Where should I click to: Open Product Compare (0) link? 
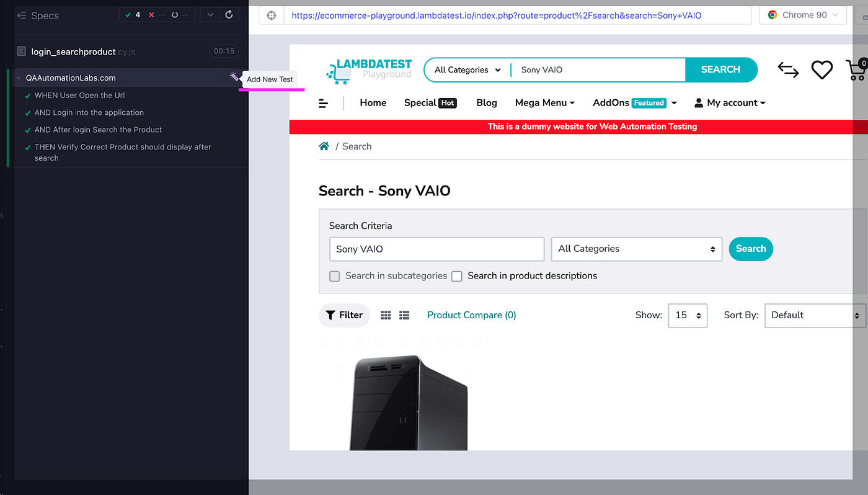[x=472, y=315]
